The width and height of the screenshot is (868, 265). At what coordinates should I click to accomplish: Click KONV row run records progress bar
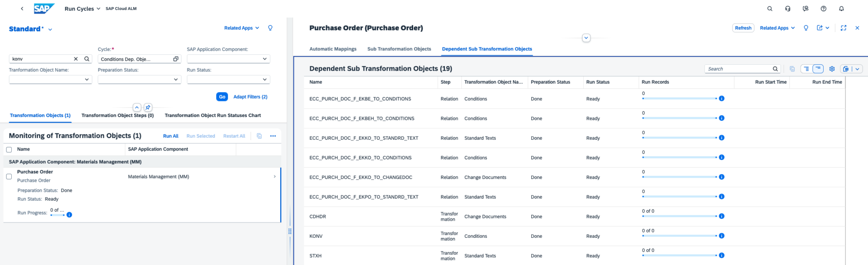[679, 236]
